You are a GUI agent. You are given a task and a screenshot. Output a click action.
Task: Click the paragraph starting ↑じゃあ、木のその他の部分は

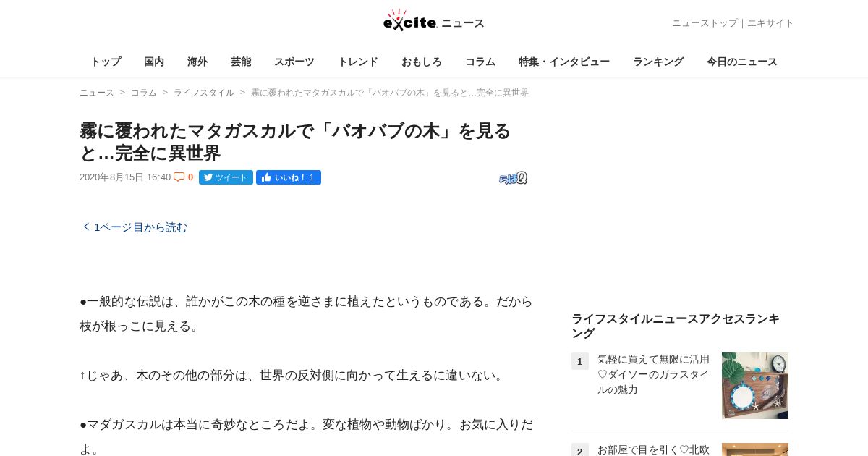293,375
